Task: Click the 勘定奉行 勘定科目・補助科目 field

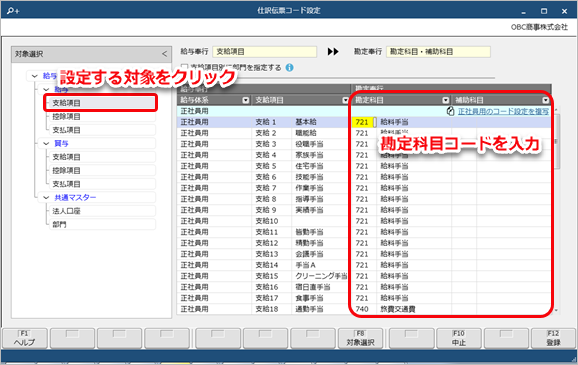Action: coord(438,52)
